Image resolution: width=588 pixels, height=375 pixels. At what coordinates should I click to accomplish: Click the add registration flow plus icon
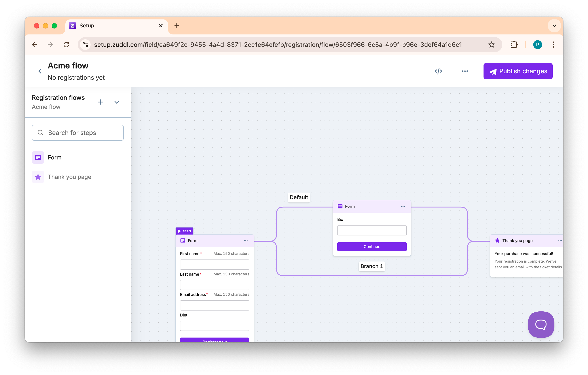(x=101, y=102)
